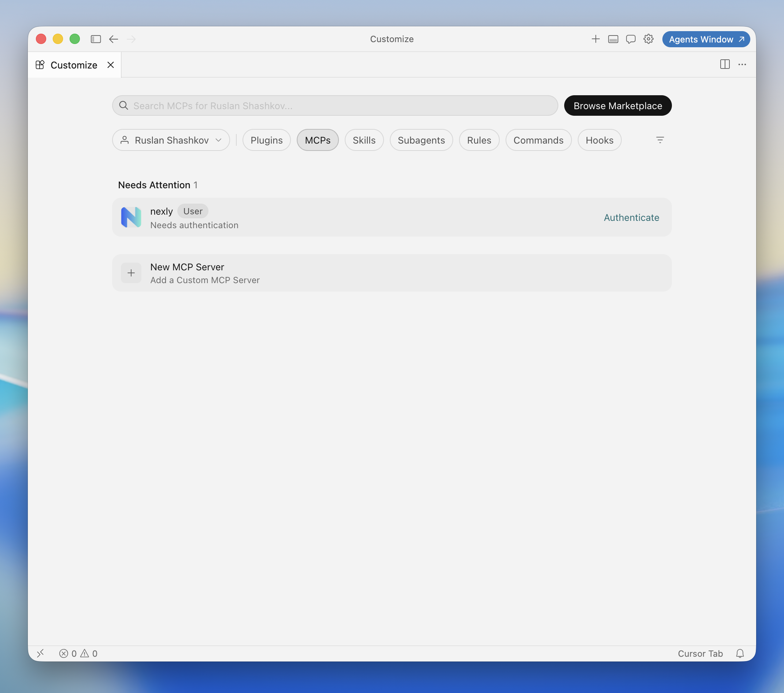Image resolution: width=784 pixels, height=693 pixels.
Task: Switch to the Plugins filter
Action: click(x=267, y=140)
